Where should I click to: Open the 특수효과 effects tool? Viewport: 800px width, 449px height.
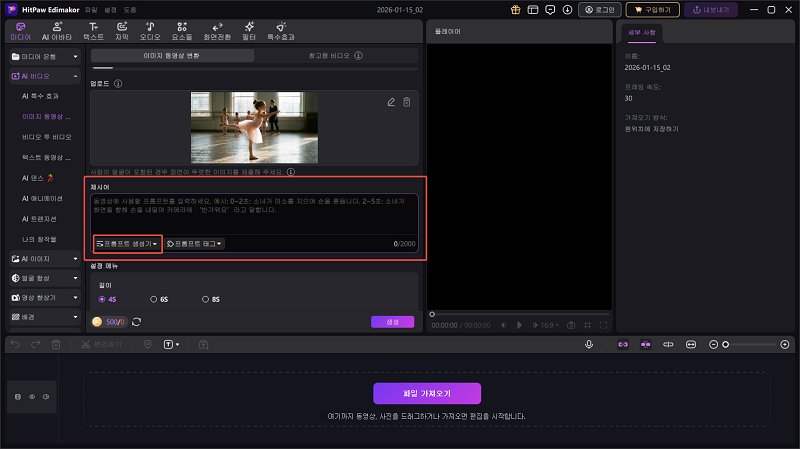tap(281, 31)
